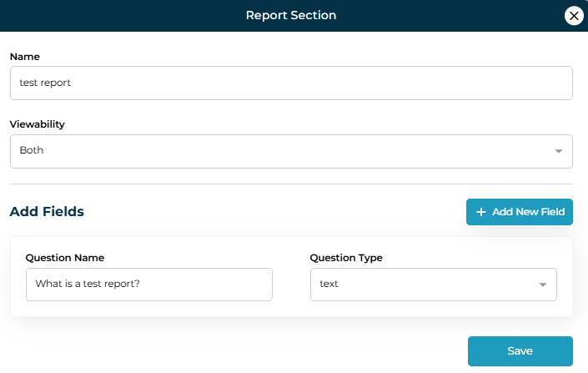
Task: Click the 'Question Name' label
Action: (65, 258)
